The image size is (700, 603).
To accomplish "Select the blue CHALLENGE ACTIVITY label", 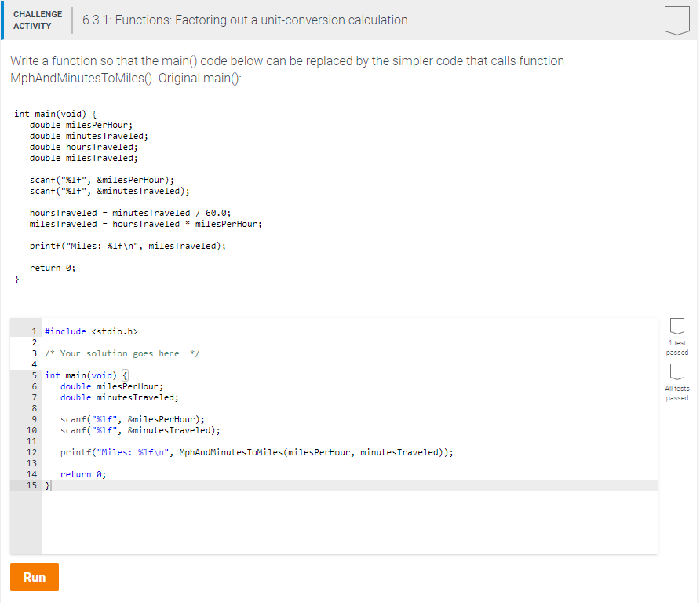I will [x=37, y=19].
